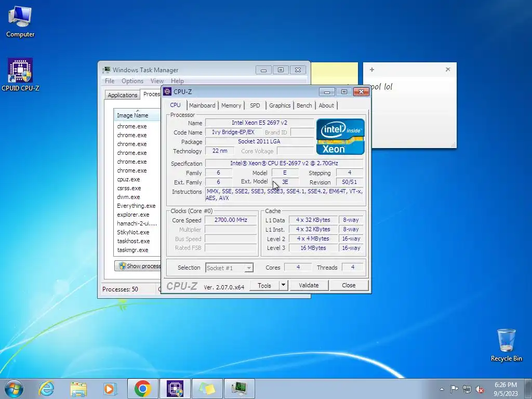Click the Validate button
The width and height of the screenshot is (532, 399).
(309, 285)
